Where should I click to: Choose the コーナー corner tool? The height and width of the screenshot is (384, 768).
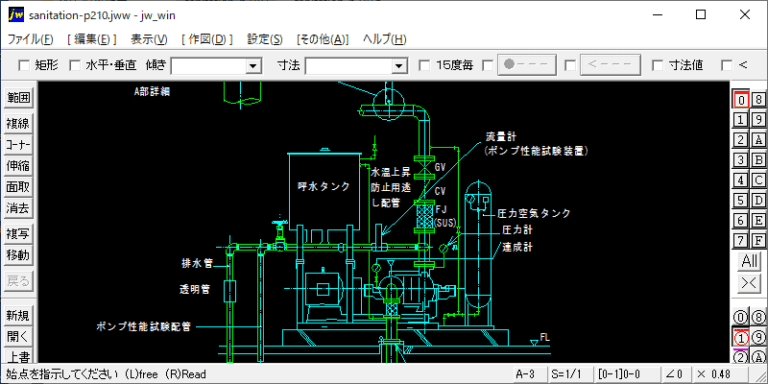click(x=18, y=145)
